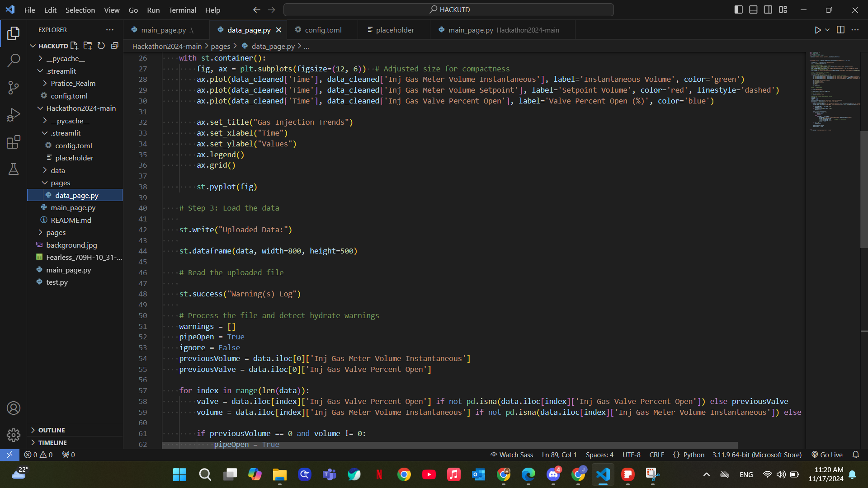This screenshot has width=868, height=488.
Task: Open the Testing flask view
Action: tap(14, 169)
